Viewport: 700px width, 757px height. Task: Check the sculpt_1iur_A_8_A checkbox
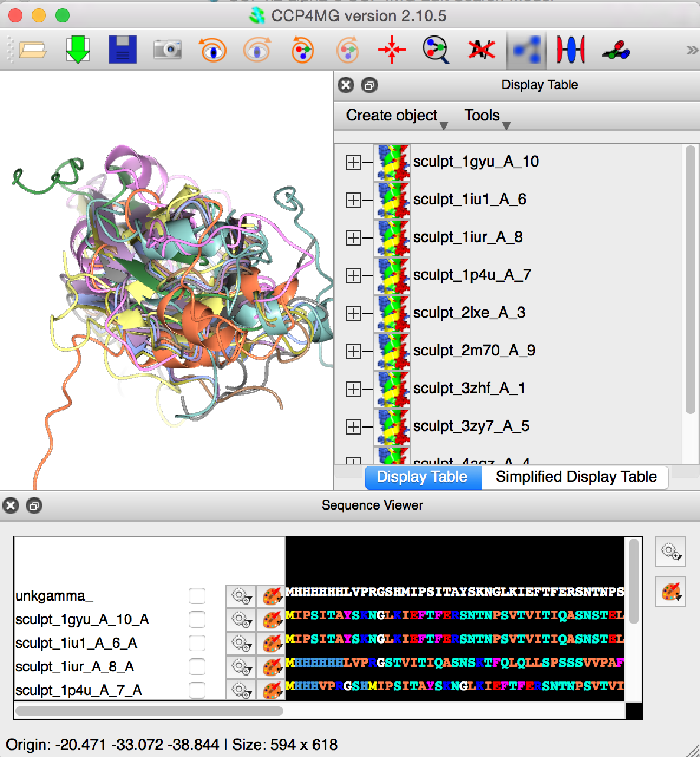(x=197, y=667)
